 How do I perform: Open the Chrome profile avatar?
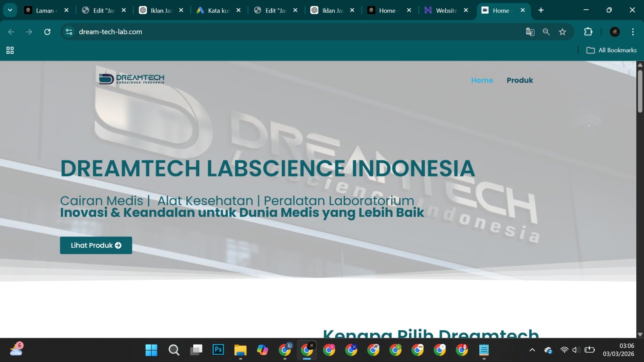click(615, 32)
